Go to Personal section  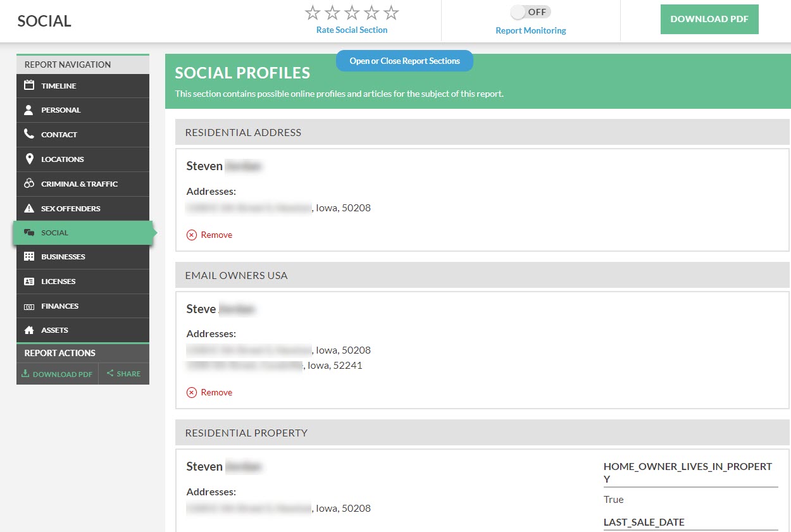[x=83, y=110]
